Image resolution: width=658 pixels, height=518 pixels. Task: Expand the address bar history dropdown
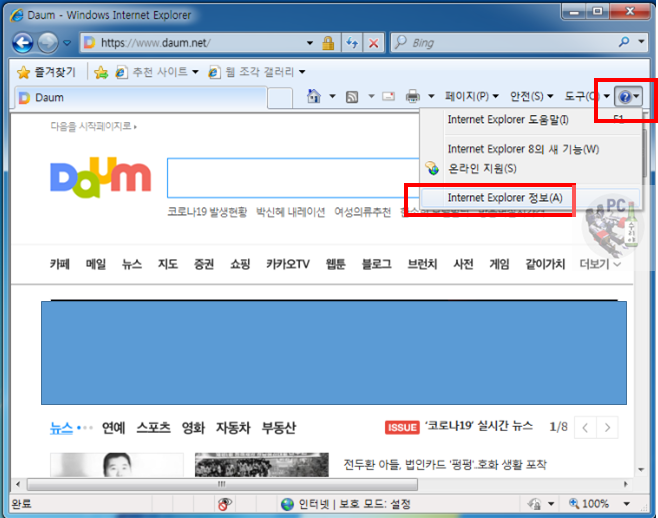click(x=310, y=42)
